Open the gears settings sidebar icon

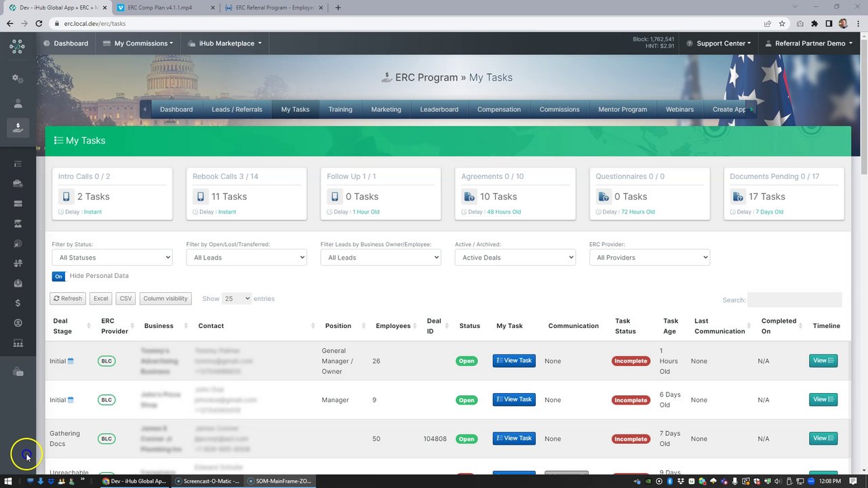[18, 79]
